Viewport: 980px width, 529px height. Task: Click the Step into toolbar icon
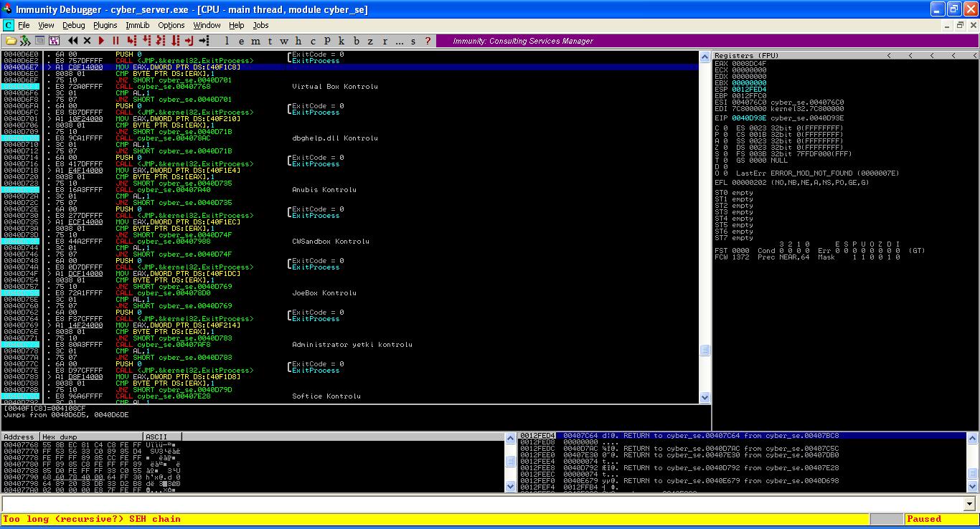[132, 41]
